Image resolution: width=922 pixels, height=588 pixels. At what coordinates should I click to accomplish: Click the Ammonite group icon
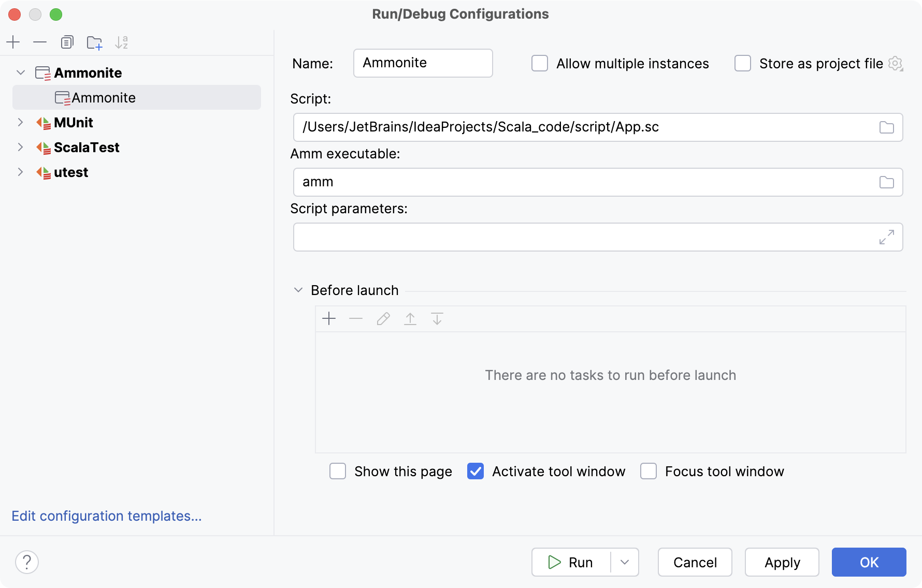(43, 73)
